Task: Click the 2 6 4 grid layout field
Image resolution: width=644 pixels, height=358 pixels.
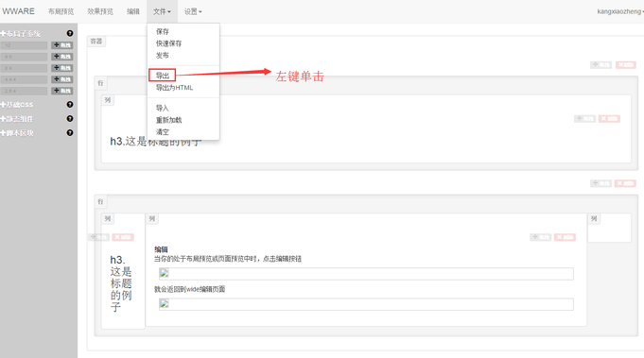Action: click(x=25, y=91)
